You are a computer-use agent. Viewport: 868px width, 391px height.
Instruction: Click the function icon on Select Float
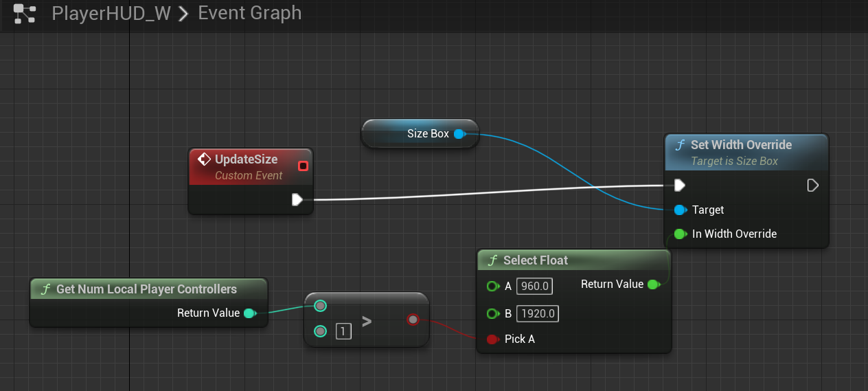(x=492, y=260)
